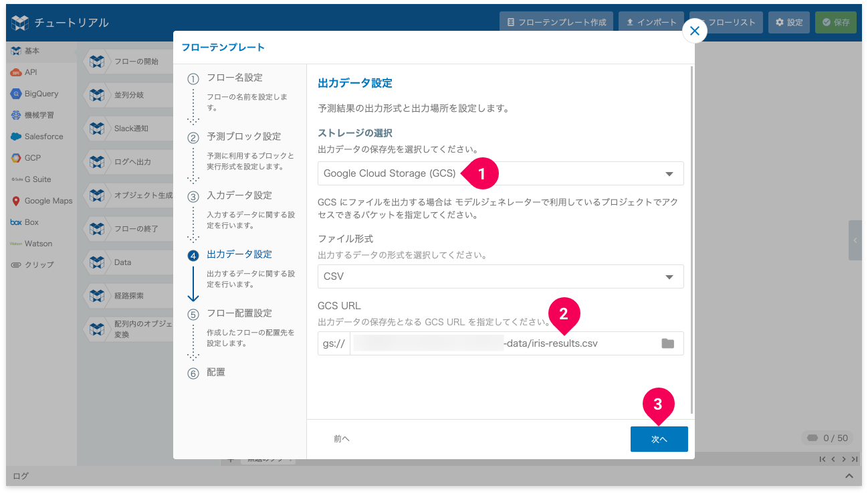This screenshot has height=494, width=868.
Task: Click the 0 / 50 counter badge
Action: point(827,438)
